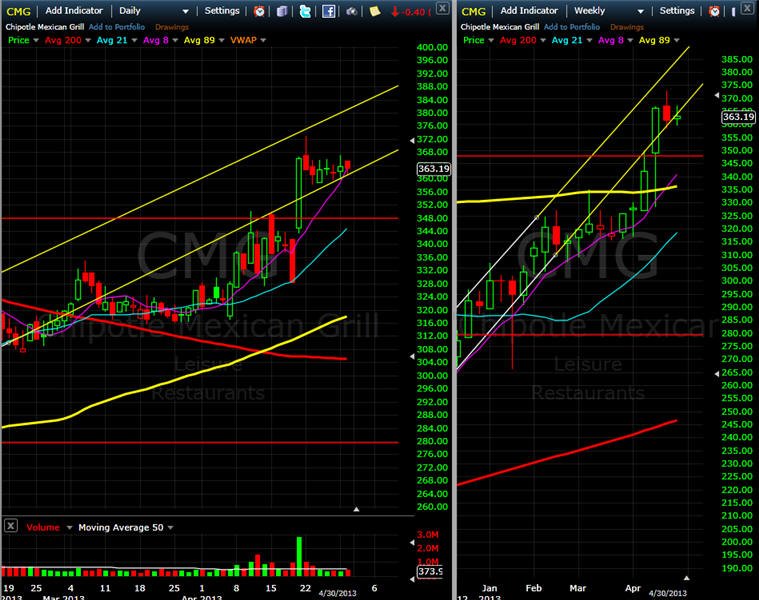Click the Moving Average 50 label
Image resolution: width=759 pixels, height=600 pixels.
121,527
